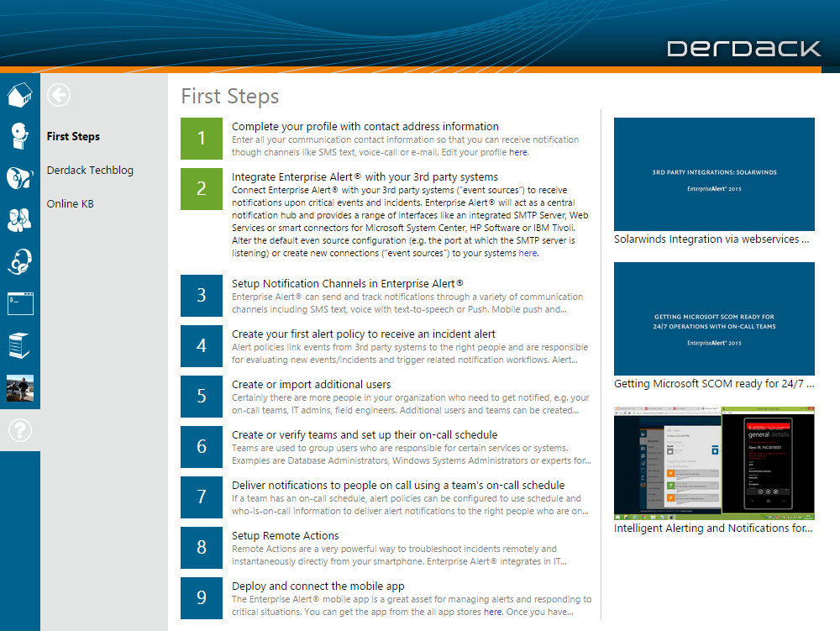Open Online KB menu entry

point(71,204)
